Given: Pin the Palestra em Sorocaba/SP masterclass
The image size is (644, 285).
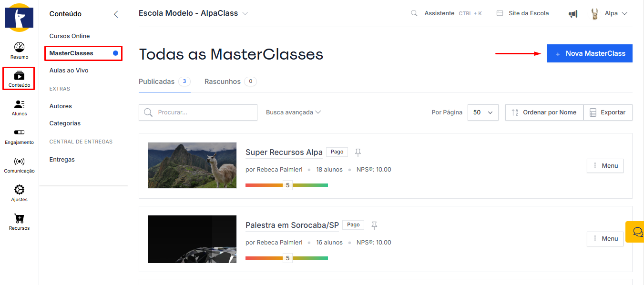Looking at the screenshot, I should pyautogui.click(x=374, y=224).
